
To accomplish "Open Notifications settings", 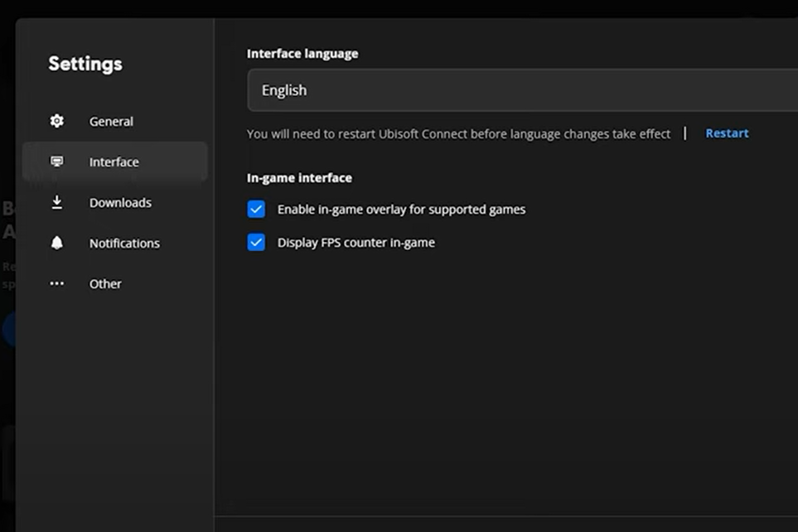I will (115, 244).
